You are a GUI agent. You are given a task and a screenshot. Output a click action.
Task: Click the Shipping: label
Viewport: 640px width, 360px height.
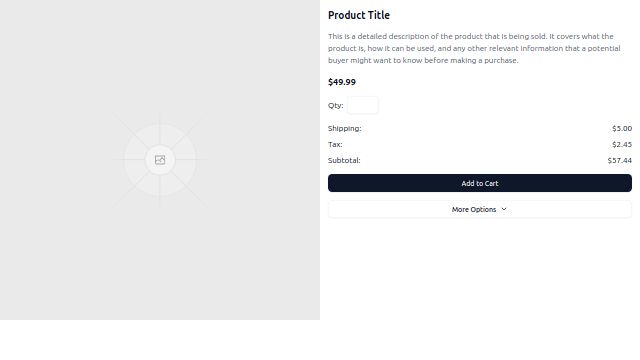pyautogui.click(x=344, y=129)
